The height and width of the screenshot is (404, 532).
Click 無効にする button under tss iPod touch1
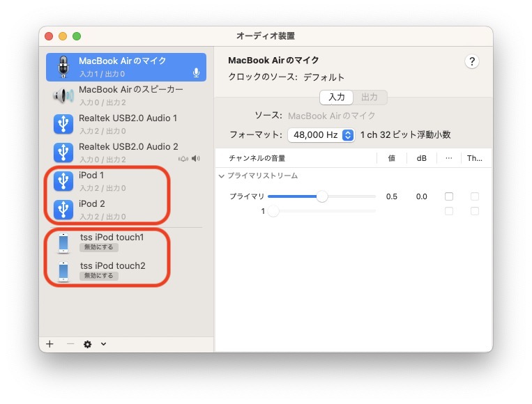[x=99, y=247]
